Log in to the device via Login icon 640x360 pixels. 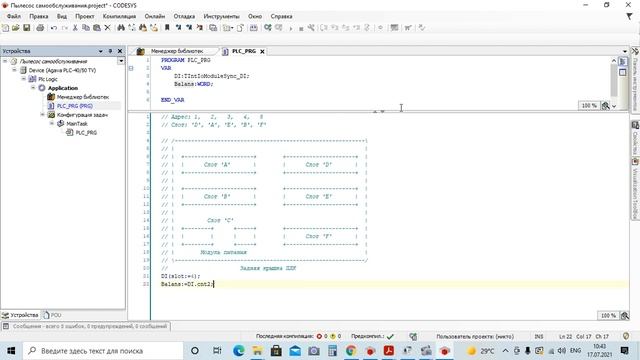(268, 28)
